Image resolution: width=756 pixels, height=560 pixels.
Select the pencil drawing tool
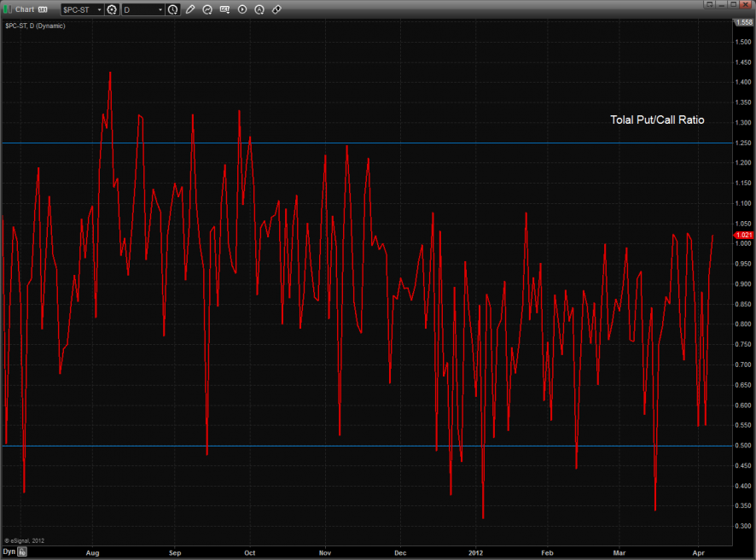(x=190, y=9)
